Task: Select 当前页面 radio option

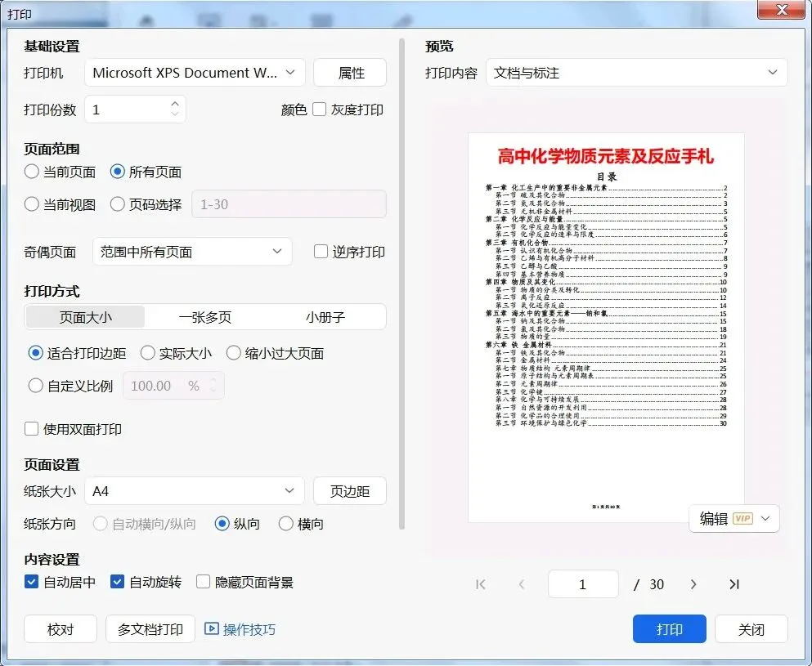Action: tap(32, 172)
